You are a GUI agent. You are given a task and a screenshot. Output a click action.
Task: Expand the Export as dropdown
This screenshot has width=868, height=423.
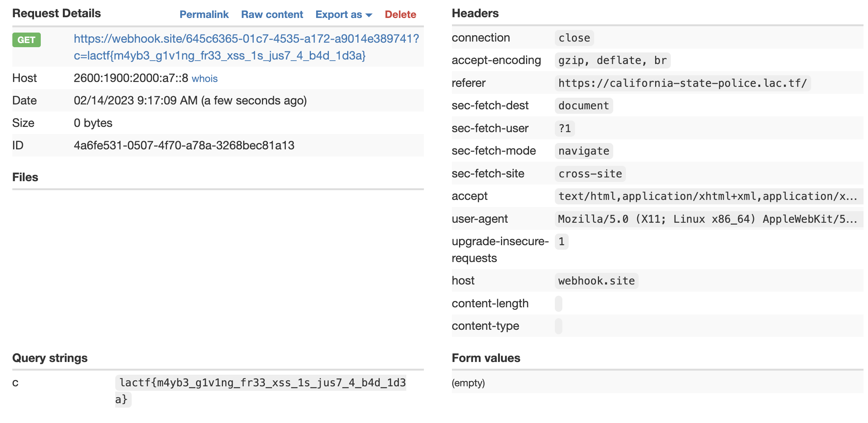pos(339,14)
